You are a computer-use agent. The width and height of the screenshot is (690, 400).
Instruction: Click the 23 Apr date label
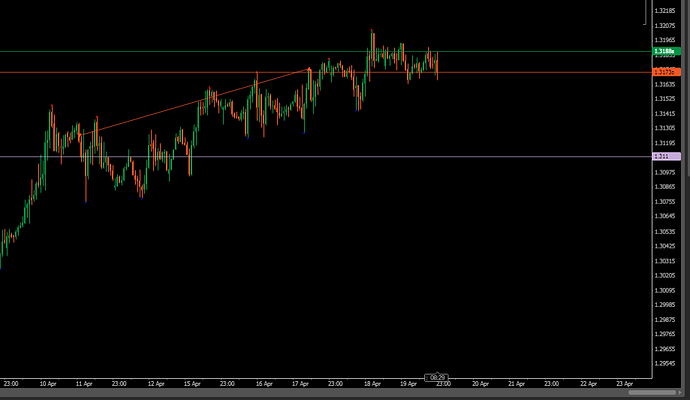pyautogui.click(x=625, y=384)
